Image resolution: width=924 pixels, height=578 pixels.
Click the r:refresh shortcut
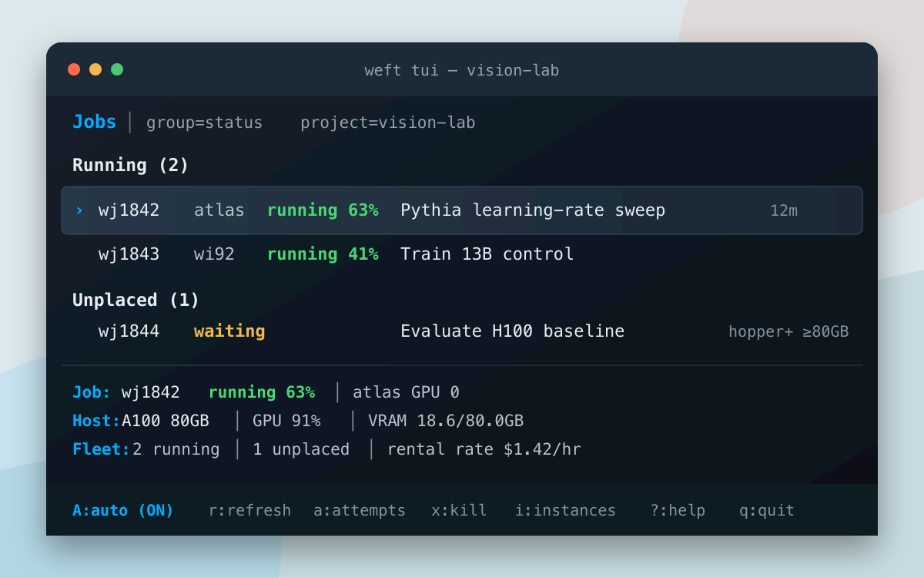[250, 510]
